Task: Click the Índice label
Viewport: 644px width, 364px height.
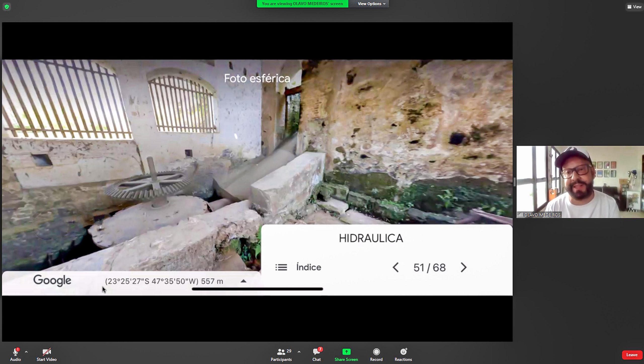Action: [x=309, y=267]
